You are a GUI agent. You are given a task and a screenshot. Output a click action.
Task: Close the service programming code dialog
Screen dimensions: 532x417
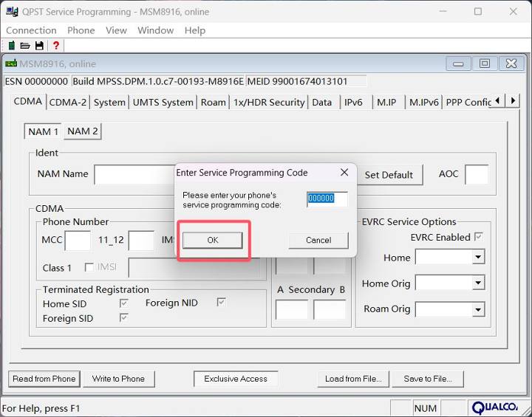point(344,173)
